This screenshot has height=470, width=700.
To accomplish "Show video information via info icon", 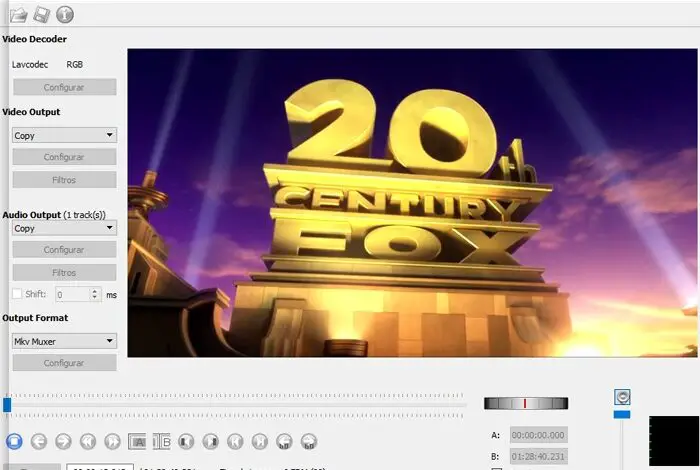I will 65,15.
